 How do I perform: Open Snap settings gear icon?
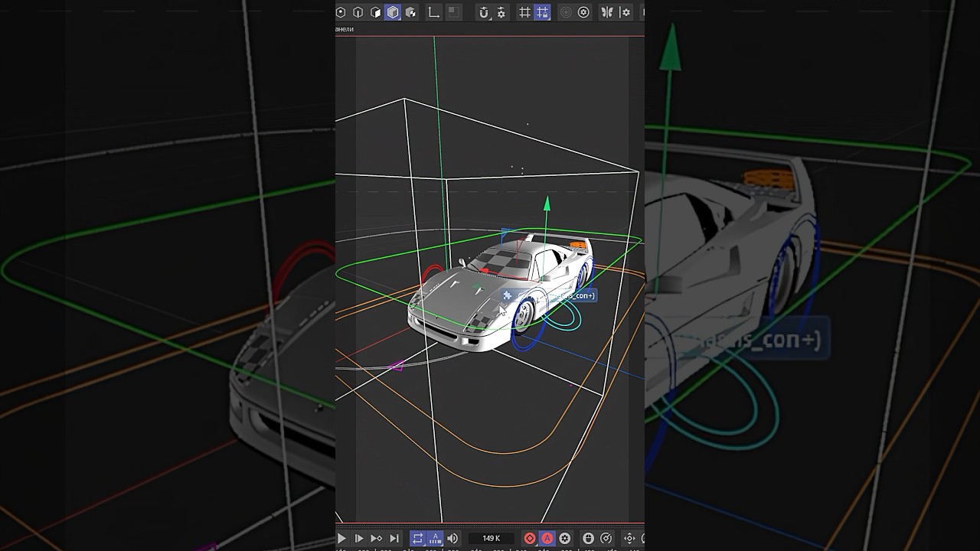click(x=501, y=12)
